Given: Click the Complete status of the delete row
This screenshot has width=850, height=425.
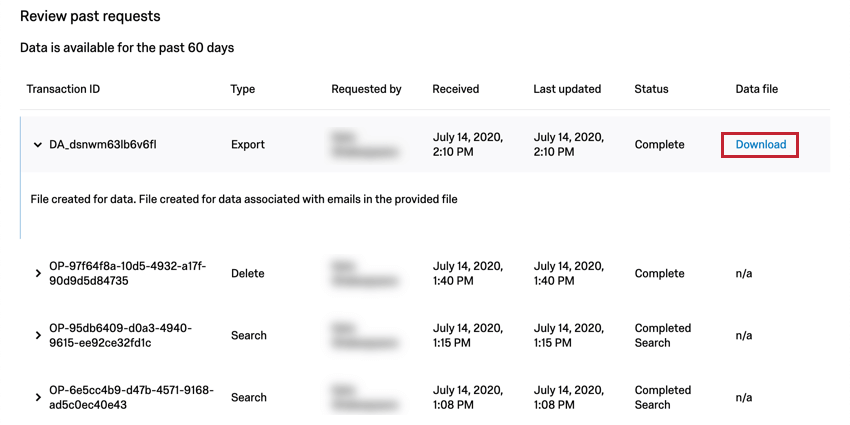Looking at the screenshot, I should click(x=659, y=273).
